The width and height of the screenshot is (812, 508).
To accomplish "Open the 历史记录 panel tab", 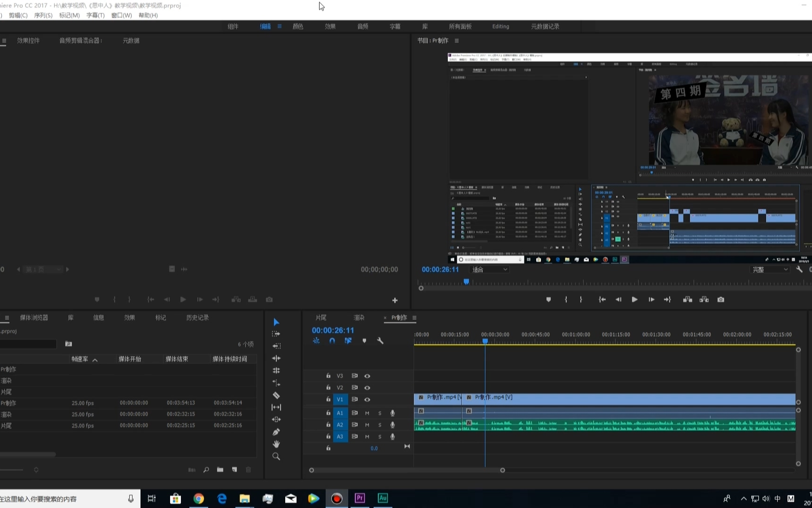I will click(x=197, y=318).
